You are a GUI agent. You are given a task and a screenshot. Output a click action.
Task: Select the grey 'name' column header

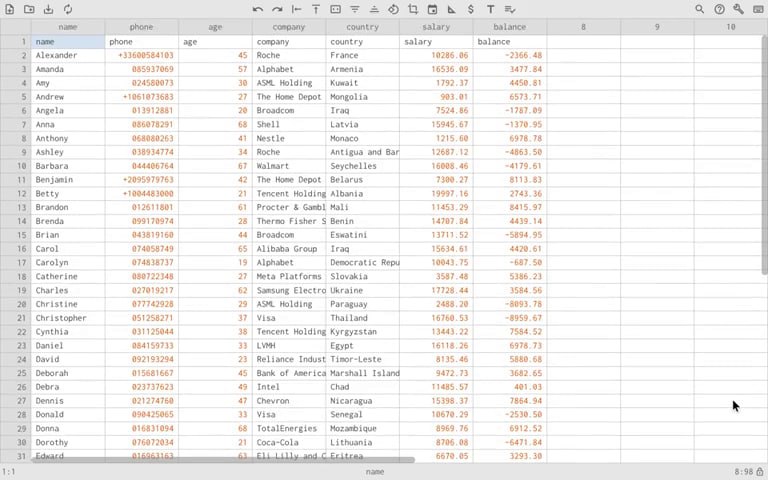click(68, 27)
